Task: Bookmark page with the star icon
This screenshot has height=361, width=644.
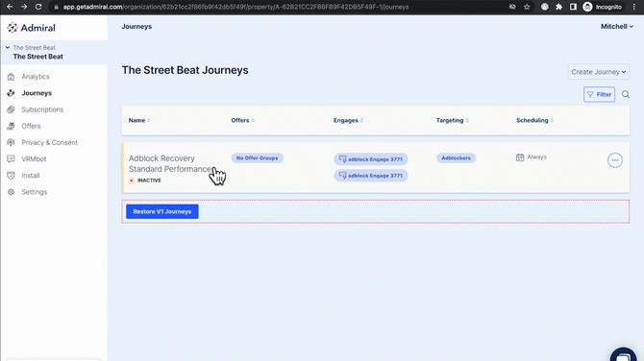Action: tap(527, 7)
